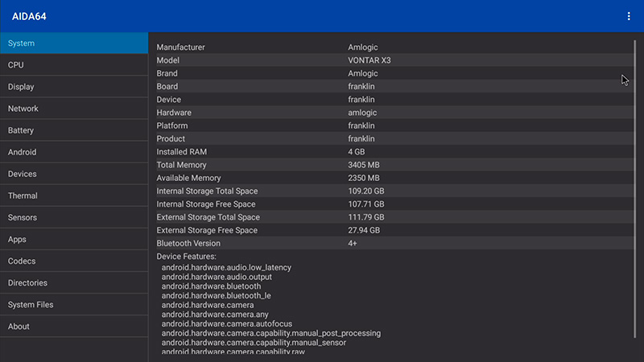Select System Files in the sidebar
The width and height of the screenshot is (644, 362).
[74, 305]
